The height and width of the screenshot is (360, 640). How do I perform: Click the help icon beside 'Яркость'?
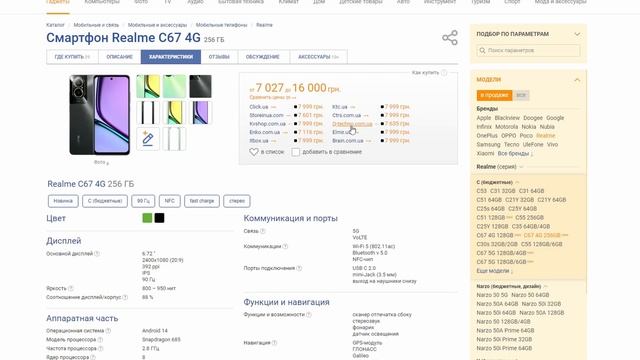pos(71,288)
